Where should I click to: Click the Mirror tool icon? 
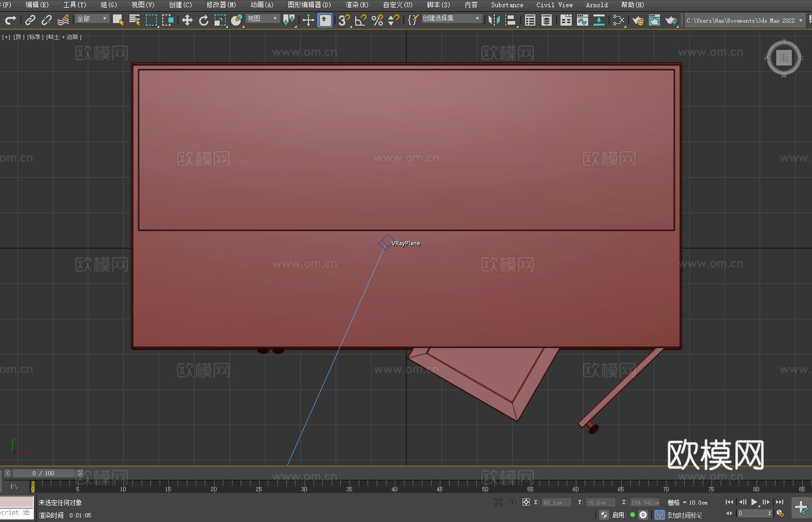[x=494, y=20]
